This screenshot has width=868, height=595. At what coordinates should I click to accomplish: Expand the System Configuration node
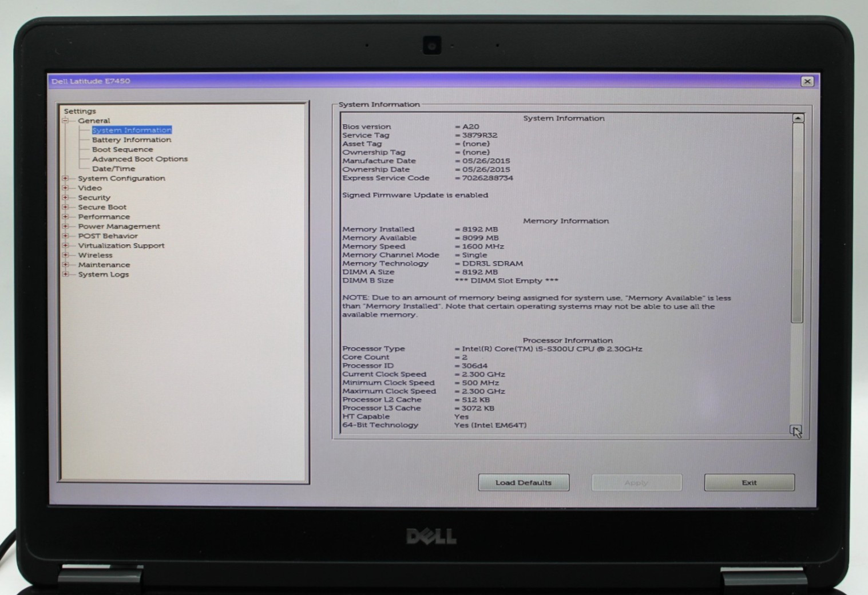pyautogui.click(x=65, y=178)
